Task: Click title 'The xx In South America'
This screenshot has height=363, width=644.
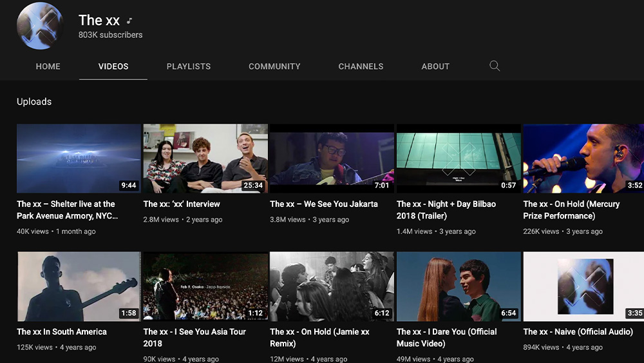Action: tap(62, 332)
